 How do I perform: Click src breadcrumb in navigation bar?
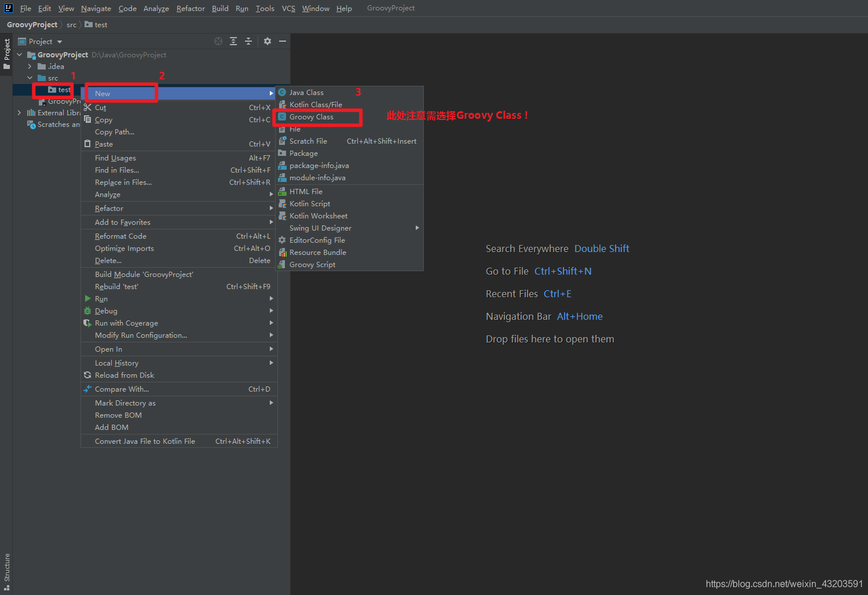(71, 24)
